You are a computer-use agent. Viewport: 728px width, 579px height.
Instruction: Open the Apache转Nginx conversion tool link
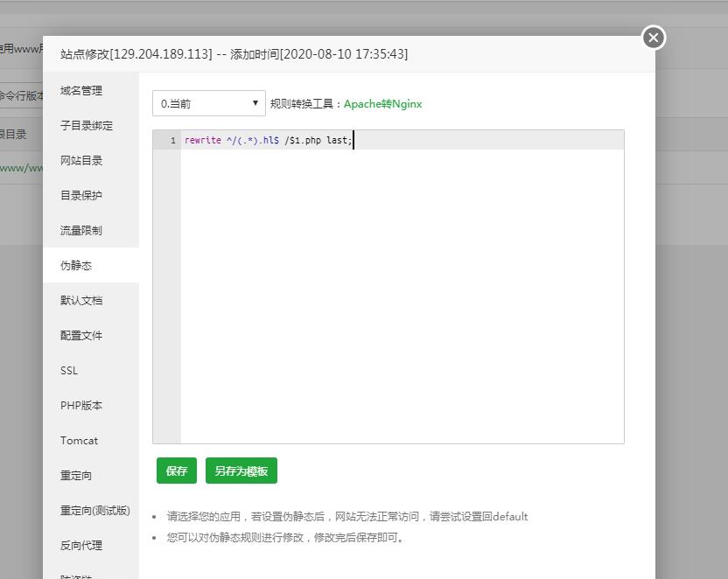pyautogui.click(x=382, y=103)
